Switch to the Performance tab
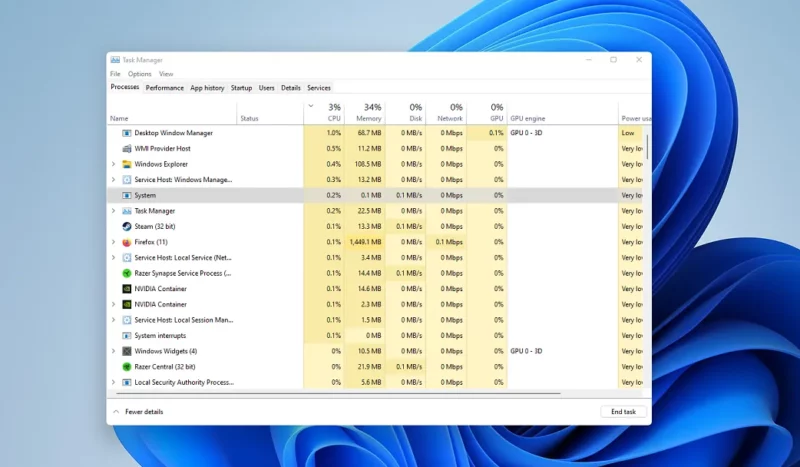The height and width of the screenshot is (467, 800). (x=164, y=88)
